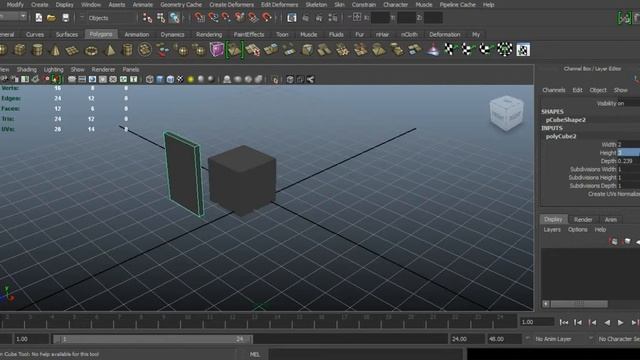Open the UV texture editor shelf icon
Image resolution: width=640 pixels, height=360 pixels.
[523, 49]
